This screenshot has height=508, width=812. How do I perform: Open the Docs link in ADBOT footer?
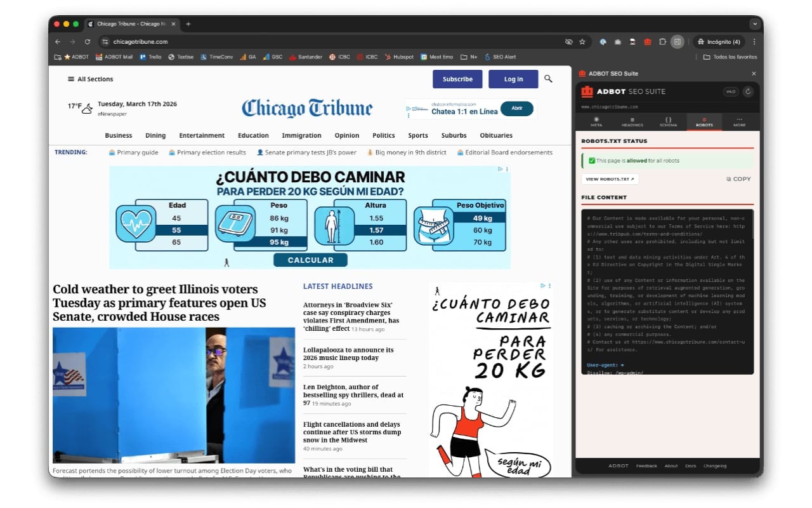point(691,466)
